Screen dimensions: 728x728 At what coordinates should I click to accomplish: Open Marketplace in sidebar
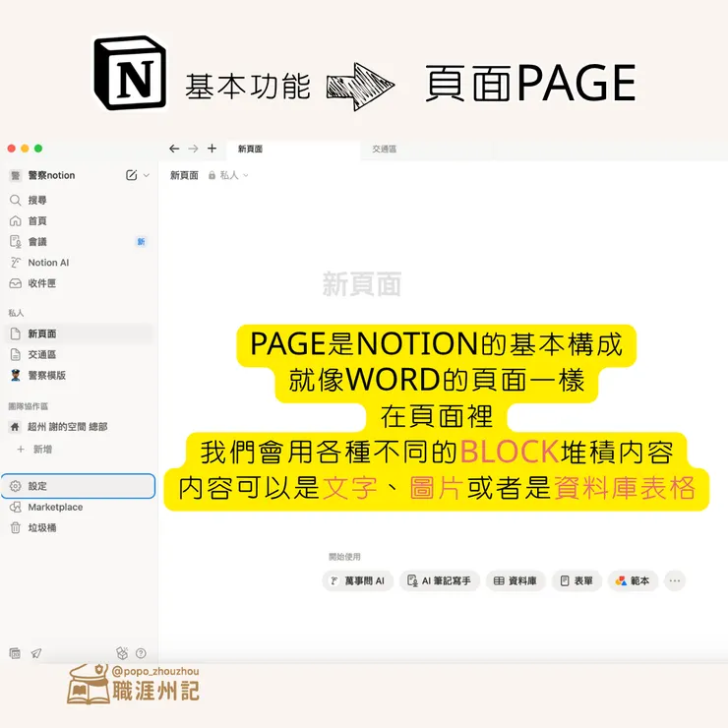tap(78, 507)
